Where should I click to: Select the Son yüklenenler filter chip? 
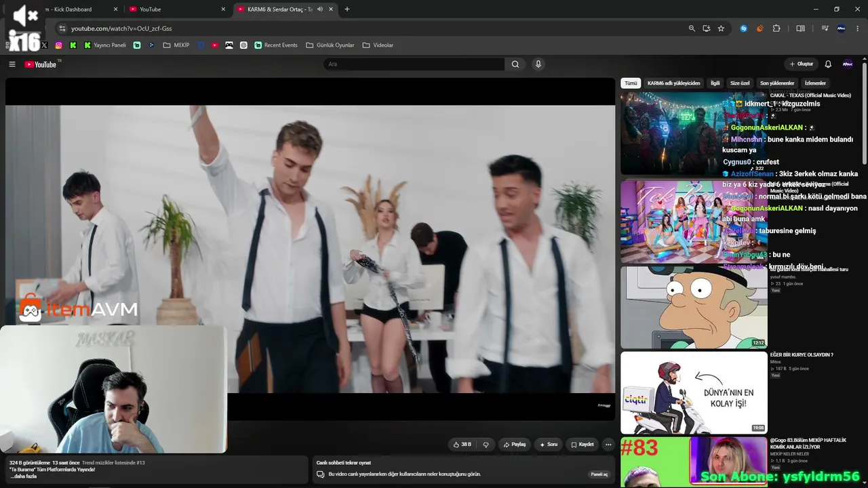tap(776, 83)
